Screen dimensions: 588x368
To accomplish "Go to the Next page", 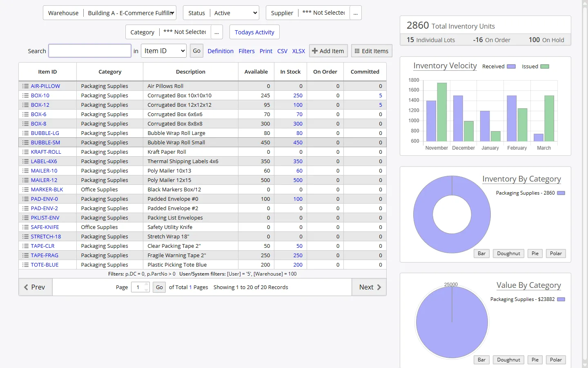I will point(369,287).
